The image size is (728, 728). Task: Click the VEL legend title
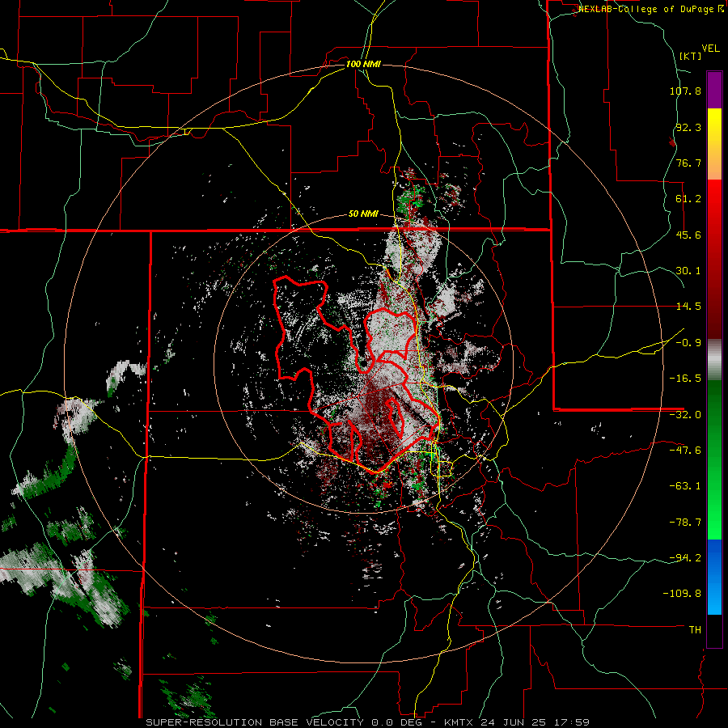[710, 49]
